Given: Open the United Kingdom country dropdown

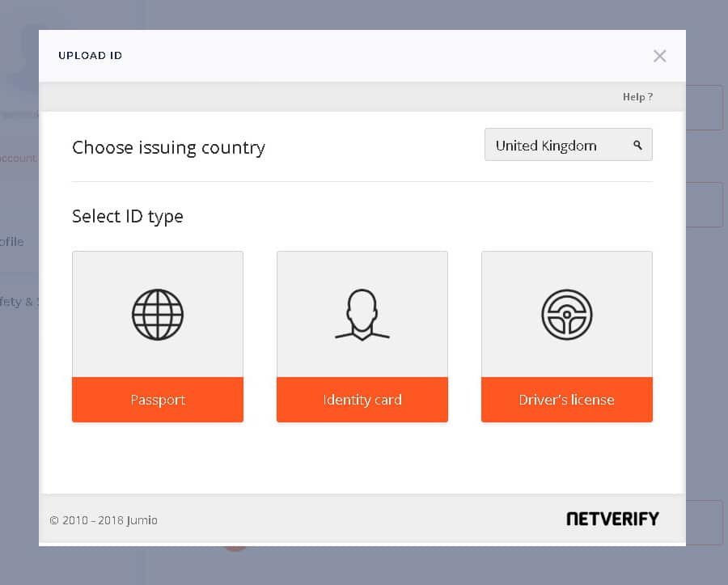Looking at the screenshot, I should pos(558,146).
